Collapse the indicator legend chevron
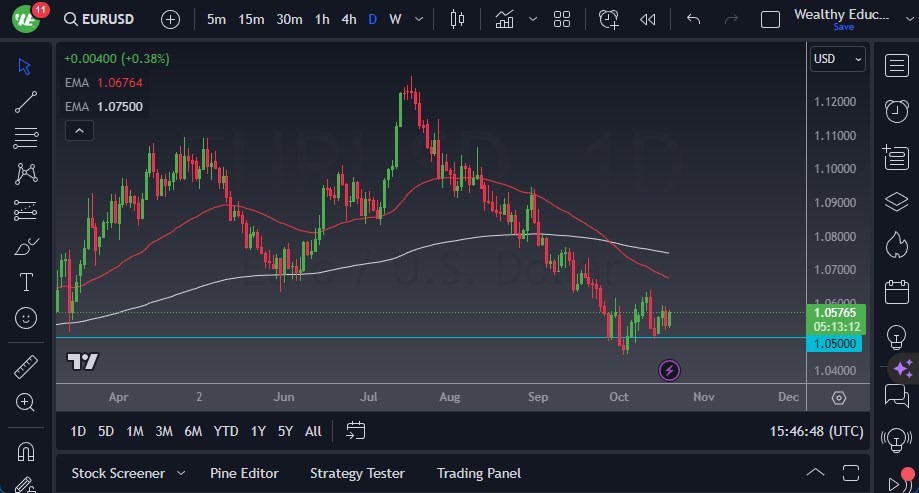The image size is (919, 493). tap(78, 130)
